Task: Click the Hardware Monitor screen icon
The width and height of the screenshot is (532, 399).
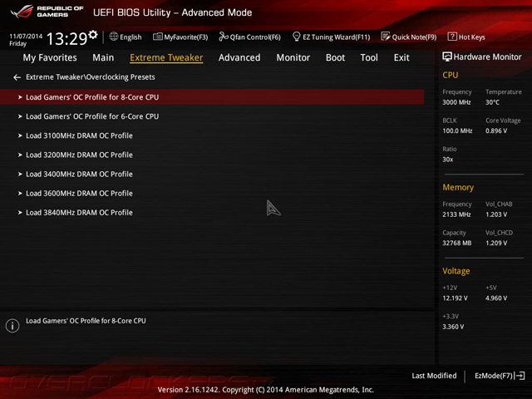Action: [447, 57]
